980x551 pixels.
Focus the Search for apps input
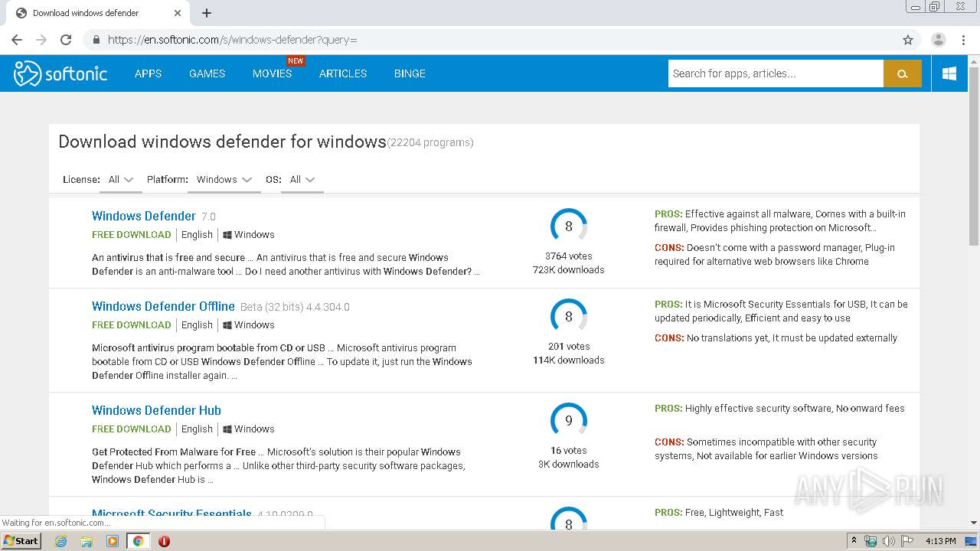coord(776,73)
